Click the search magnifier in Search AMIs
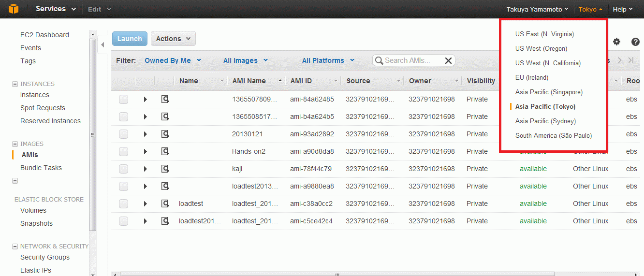Viewport: 644px width, 276px height. pos(379,60)
